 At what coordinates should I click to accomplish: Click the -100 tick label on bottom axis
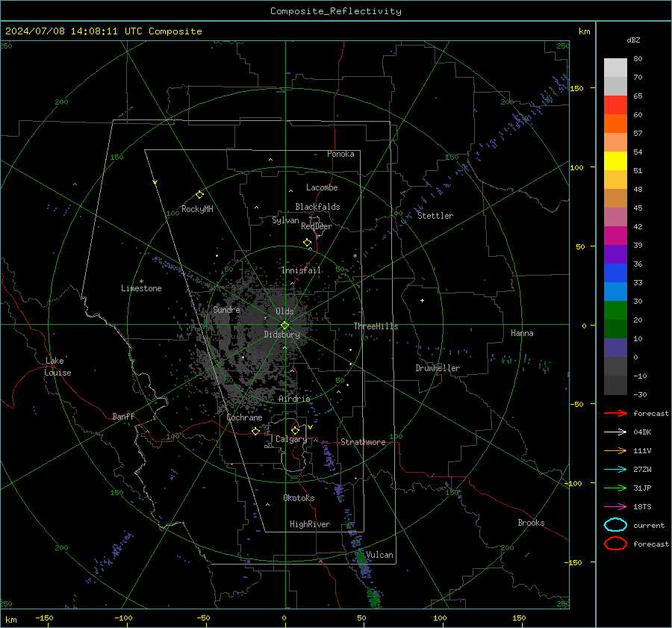[x=123, y=618]
